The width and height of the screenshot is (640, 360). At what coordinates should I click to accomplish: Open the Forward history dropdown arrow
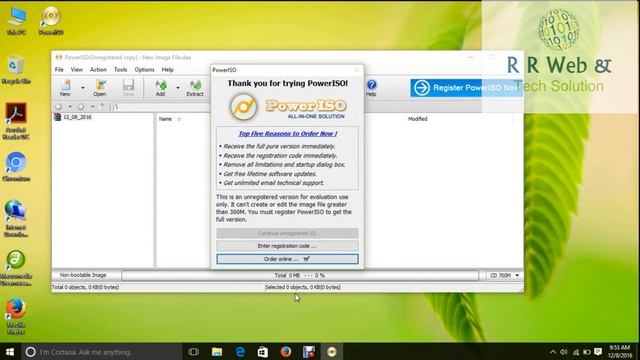92,107
